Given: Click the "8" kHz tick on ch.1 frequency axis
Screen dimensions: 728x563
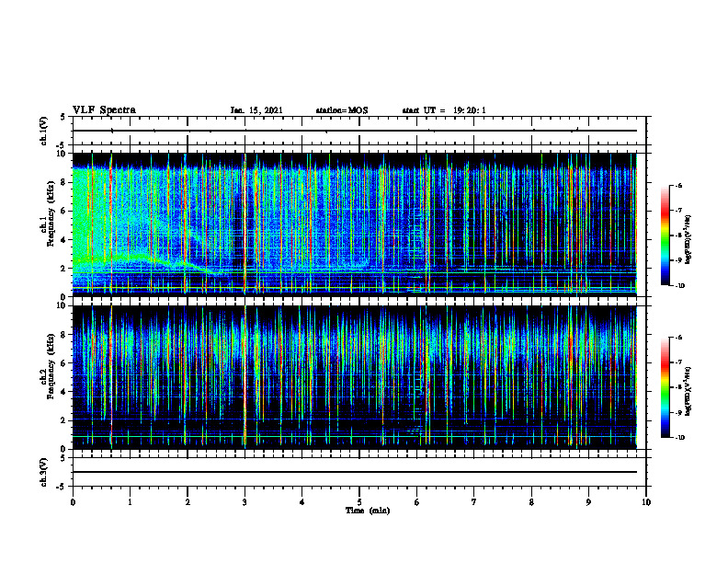Looking at the screenshot, I should click(x=64, y=182).
